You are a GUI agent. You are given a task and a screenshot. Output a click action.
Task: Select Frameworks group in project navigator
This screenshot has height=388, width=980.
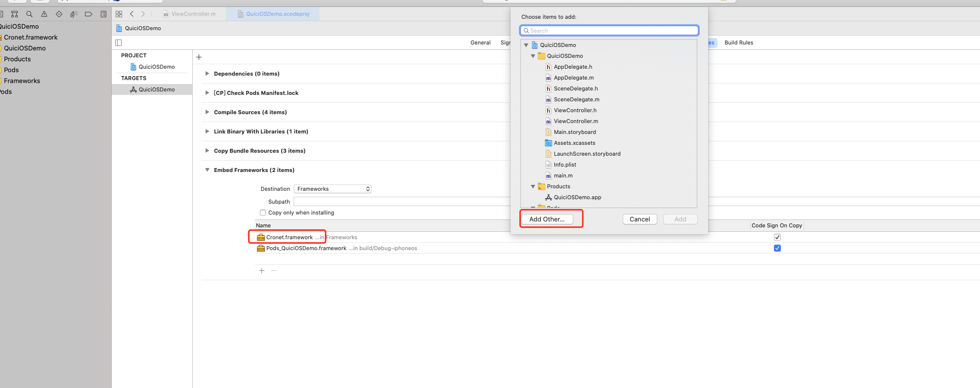pos(22,81)
